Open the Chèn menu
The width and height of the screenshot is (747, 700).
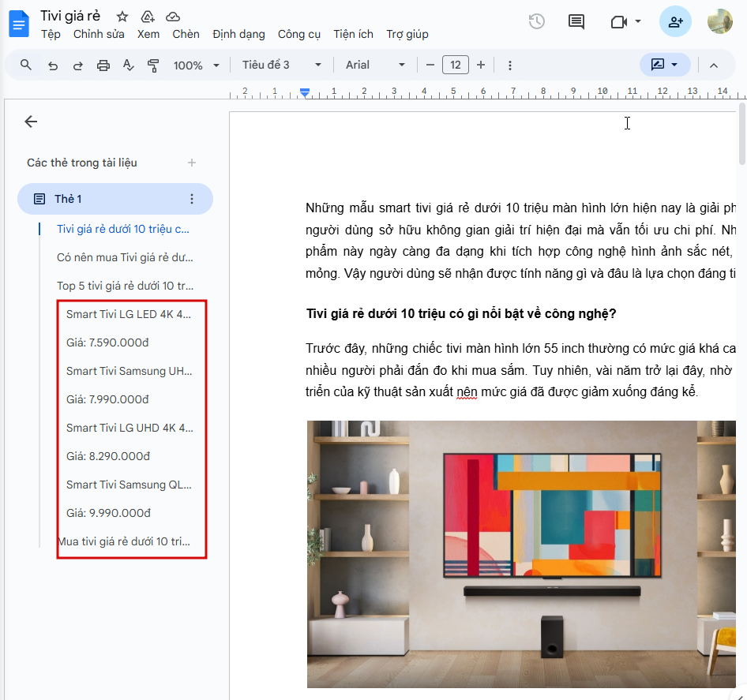pos(186,34)
